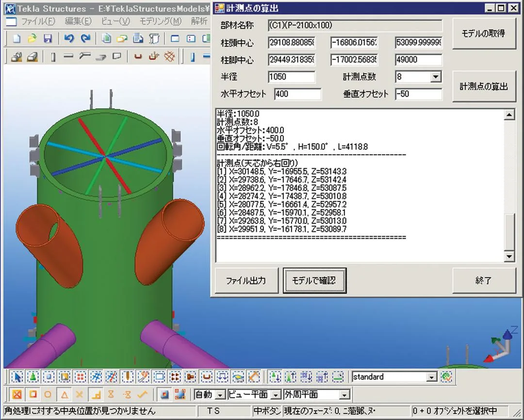Click the results scroll up arrow

point(509,115)
